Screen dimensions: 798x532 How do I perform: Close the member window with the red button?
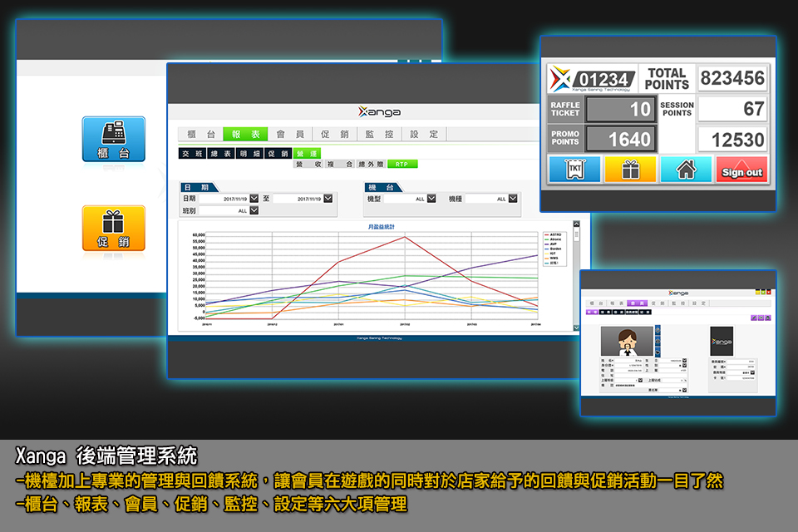pos(768,293)
